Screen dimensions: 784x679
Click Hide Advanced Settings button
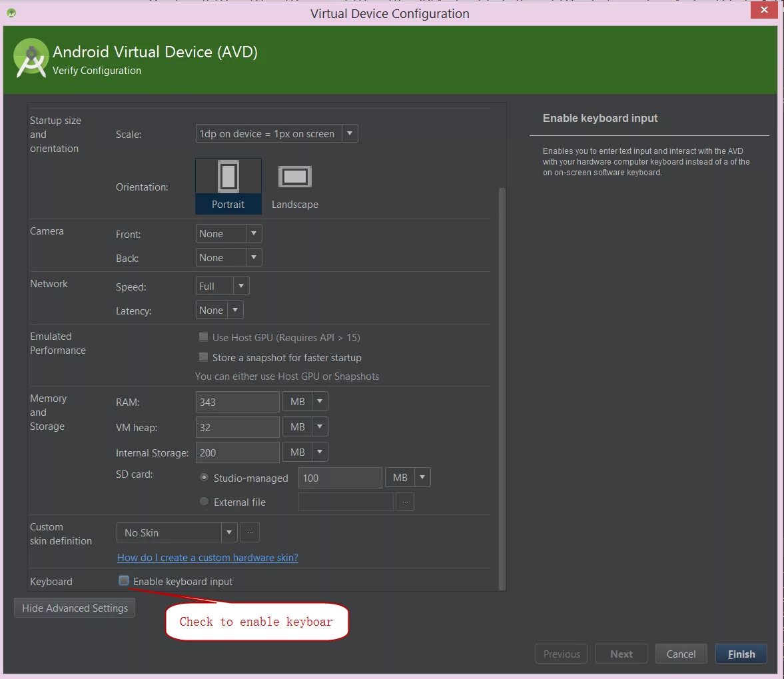(x=75, y=608)
